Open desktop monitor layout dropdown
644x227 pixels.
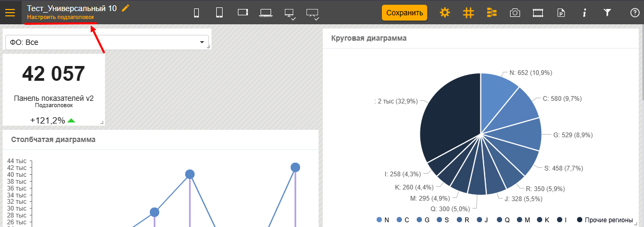[x=290, y=13]
